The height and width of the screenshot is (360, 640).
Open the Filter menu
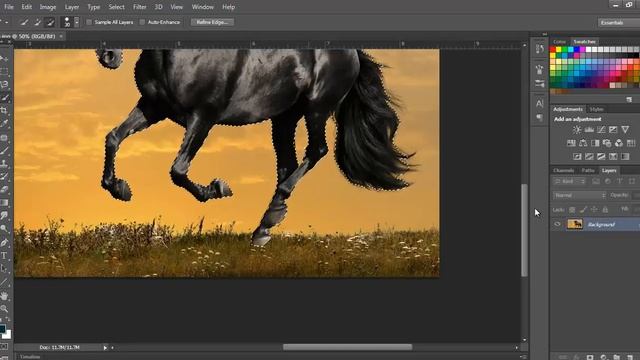pyautogui.click(x=140, y=7)
